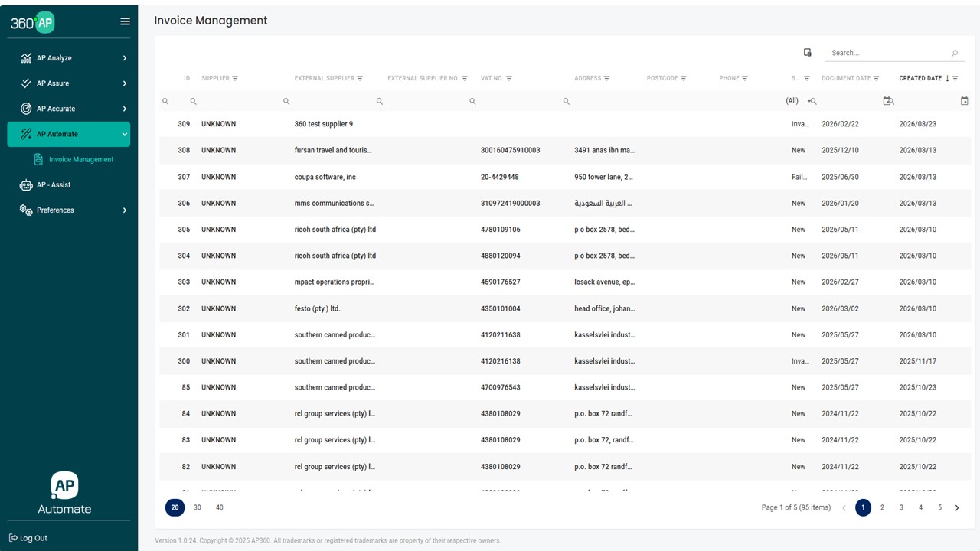Open the (All) status filter dropdown

793,100
